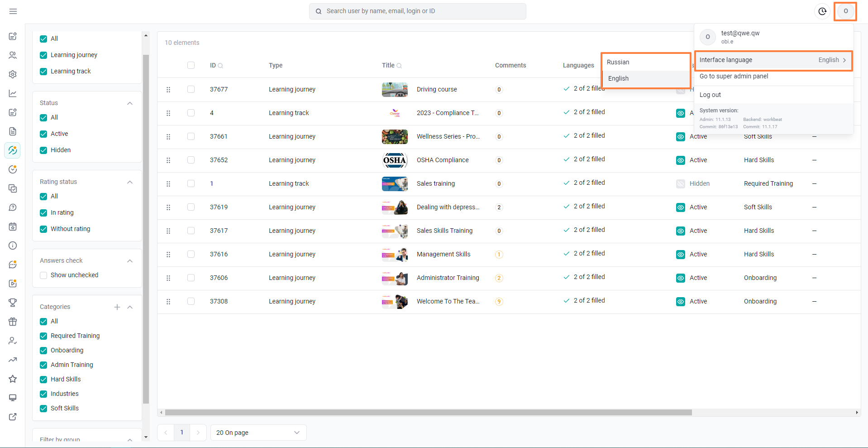Screen dimensions: 868x448
Task: Uncheck the Learning journey type filter
Action: tap(43, 55)
